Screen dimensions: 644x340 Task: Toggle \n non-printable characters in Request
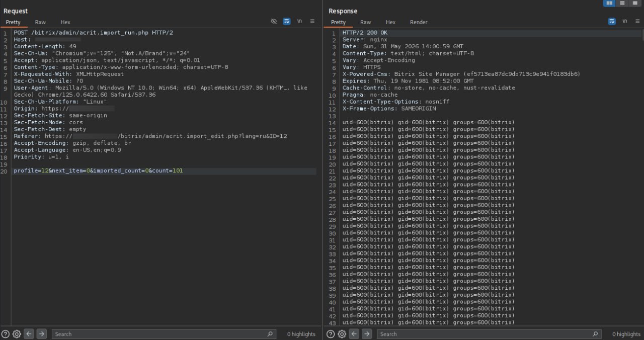point(299,22)
